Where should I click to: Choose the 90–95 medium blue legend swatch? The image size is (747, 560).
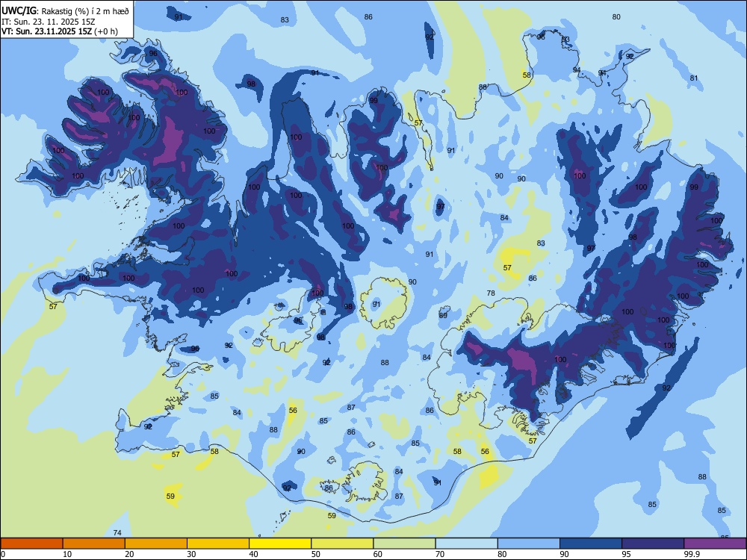point(591,544)
